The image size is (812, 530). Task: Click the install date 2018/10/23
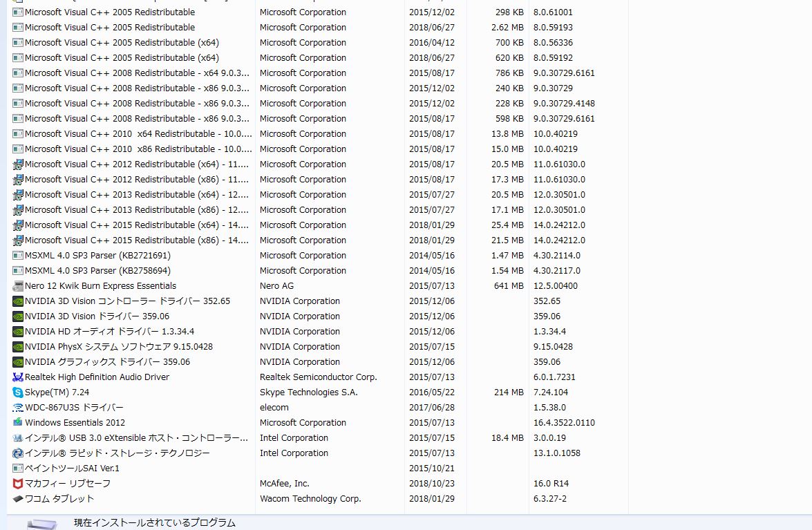click(x=432, y=484)
